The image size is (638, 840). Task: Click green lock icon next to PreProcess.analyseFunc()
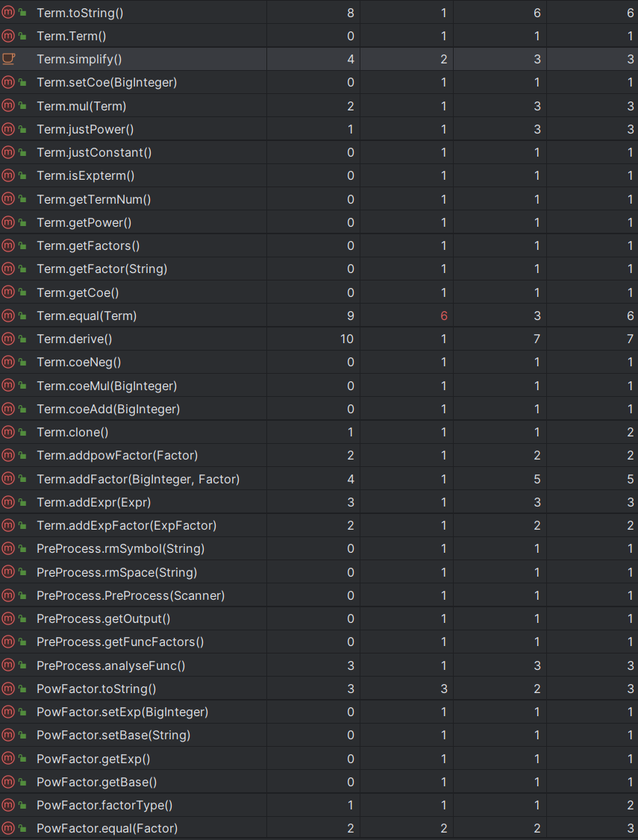[x=22, y=665]
